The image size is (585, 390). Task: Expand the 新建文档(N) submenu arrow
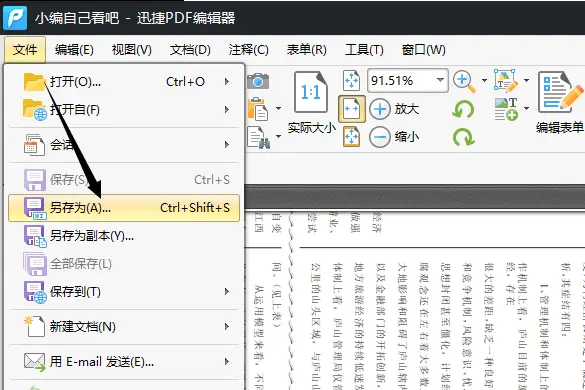pyautogui.click(x=227, y=327)
